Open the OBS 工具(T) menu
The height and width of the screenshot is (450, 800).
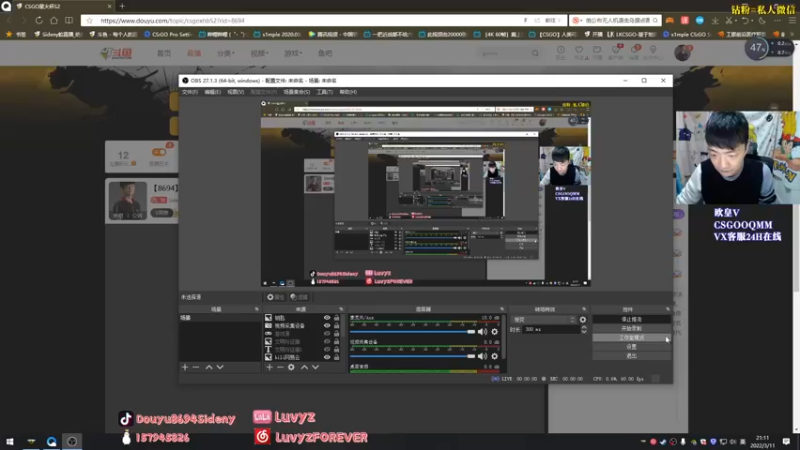(324, 92)
